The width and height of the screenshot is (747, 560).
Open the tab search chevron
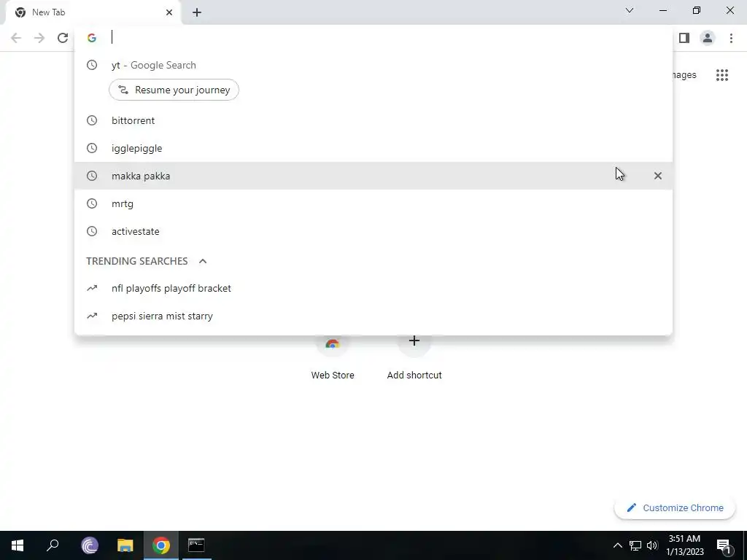[x=630, y=10]
